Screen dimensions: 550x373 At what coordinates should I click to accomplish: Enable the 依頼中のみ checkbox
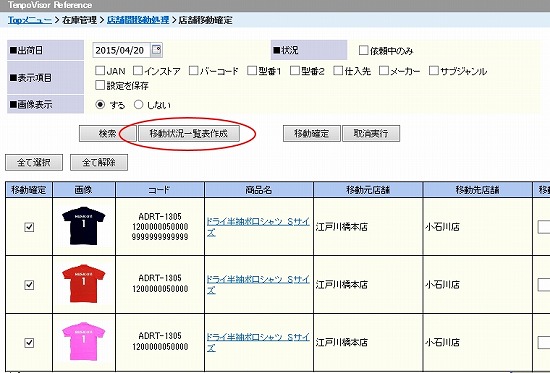tap(363, 50)
